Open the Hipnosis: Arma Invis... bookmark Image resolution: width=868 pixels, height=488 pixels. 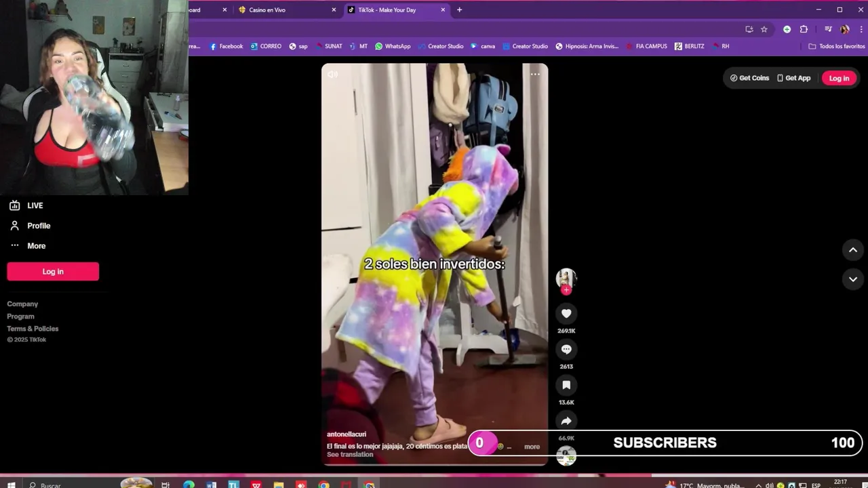coord(587,46)
